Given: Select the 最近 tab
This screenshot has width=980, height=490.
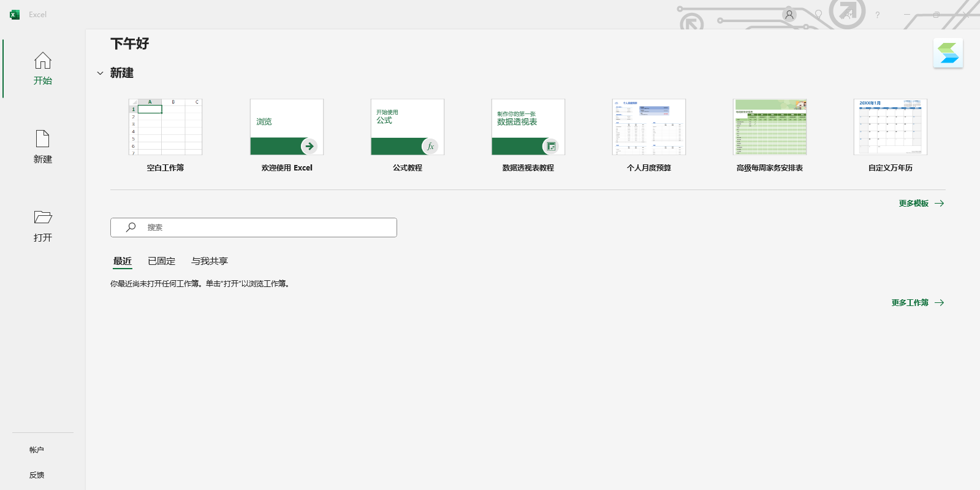Looking at the screenshot, I should [123, 261].
